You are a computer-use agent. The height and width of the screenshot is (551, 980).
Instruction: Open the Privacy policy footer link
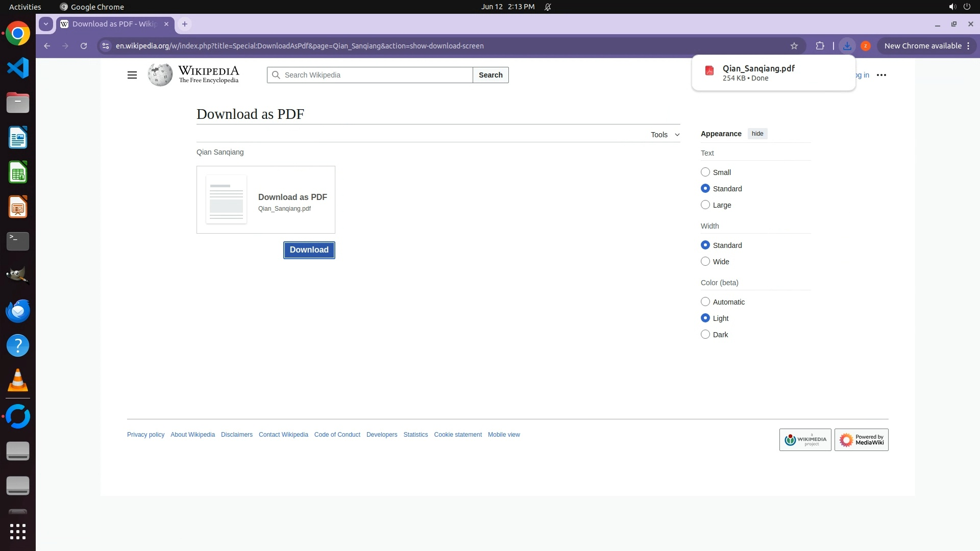point(145,435)
